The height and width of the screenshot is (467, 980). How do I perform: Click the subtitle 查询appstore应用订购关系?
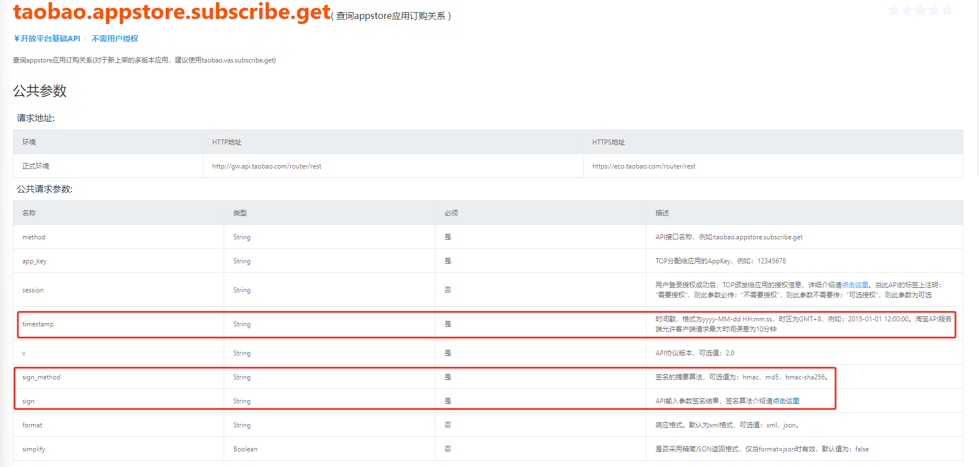[391, 16]
